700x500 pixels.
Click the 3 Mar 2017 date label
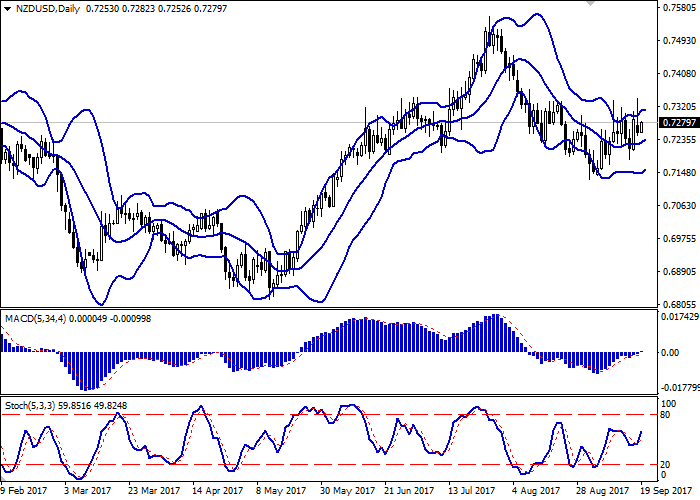coord(88,491)
